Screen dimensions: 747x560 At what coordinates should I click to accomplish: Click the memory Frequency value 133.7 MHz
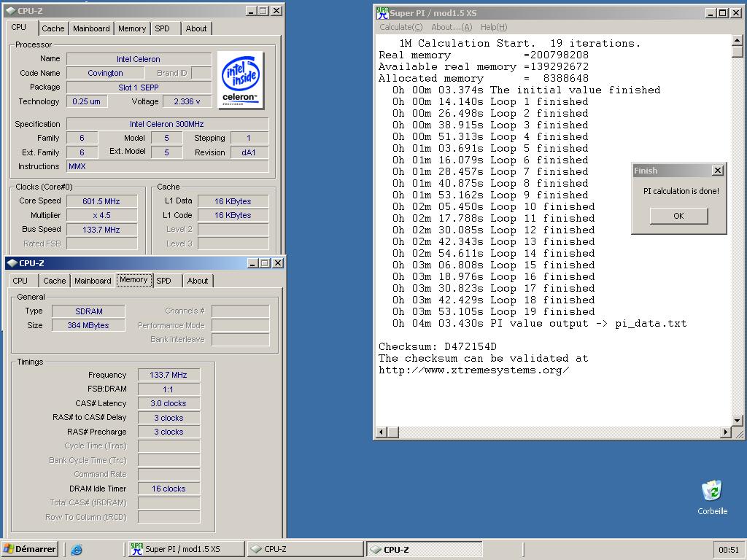click(x=169, y=375)
